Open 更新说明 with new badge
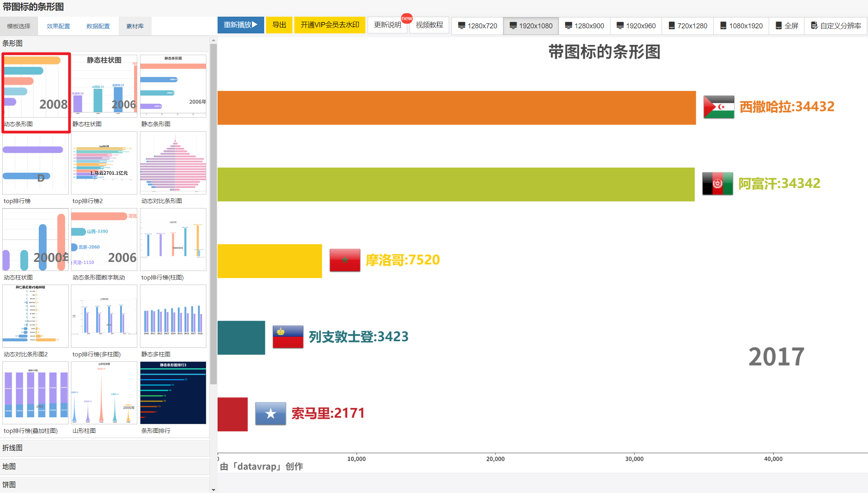Viewport: 868px width, 493px height. (x=387, y=25)
